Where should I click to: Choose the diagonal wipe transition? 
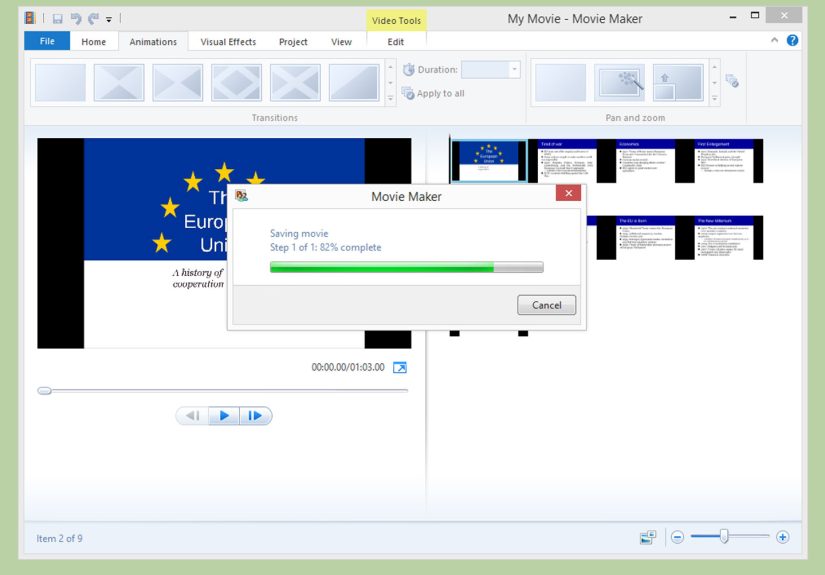pos(354,83)
